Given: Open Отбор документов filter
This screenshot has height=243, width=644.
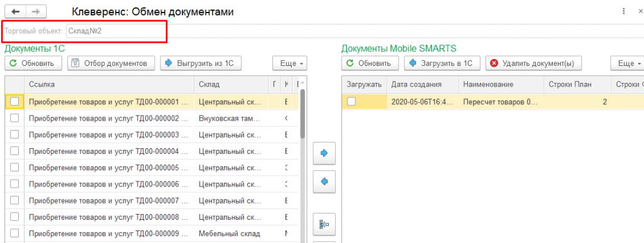Looking at the screenshot, I should pos(111,63).
